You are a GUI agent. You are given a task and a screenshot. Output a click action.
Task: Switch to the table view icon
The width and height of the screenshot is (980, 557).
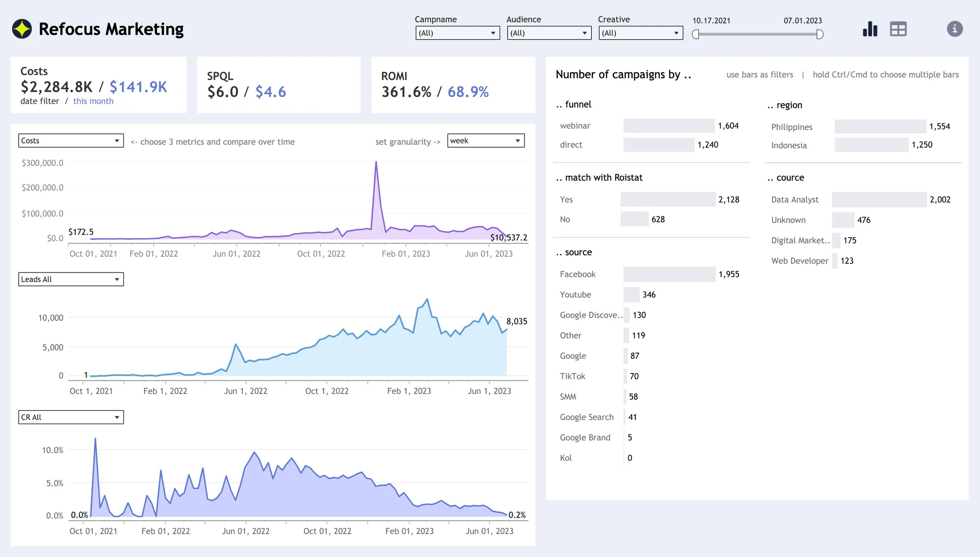(898, 29)
